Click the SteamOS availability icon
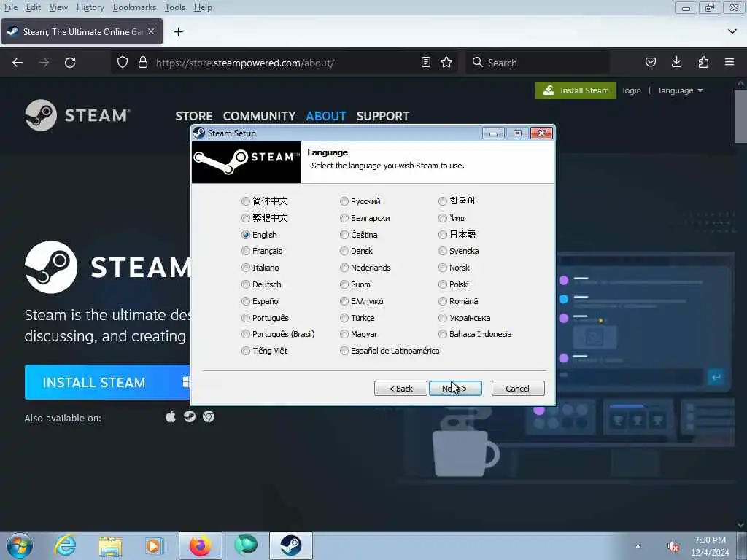 [x=190, y=416]
